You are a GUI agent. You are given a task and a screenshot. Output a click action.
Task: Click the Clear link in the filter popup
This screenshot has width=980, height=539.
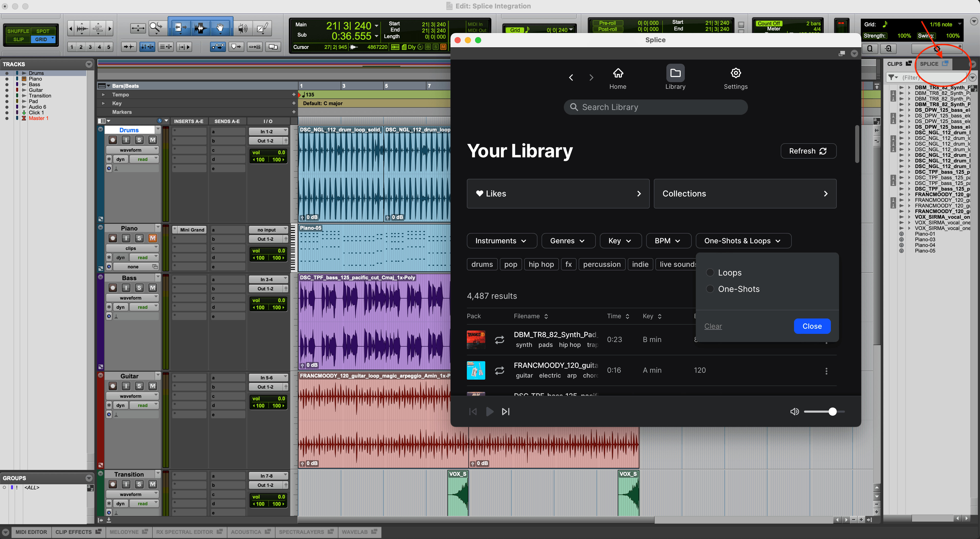(x=713, y=326)
